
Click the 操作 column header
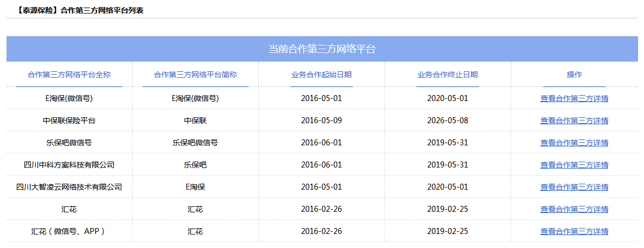click(x=574, y=75)
